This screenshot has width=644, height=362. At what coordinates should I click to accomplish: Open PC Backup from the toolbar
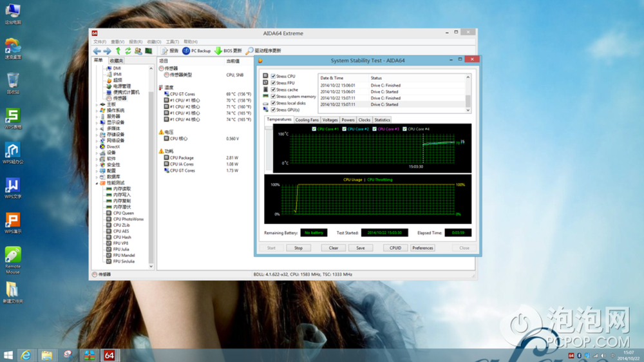(196, 50)
